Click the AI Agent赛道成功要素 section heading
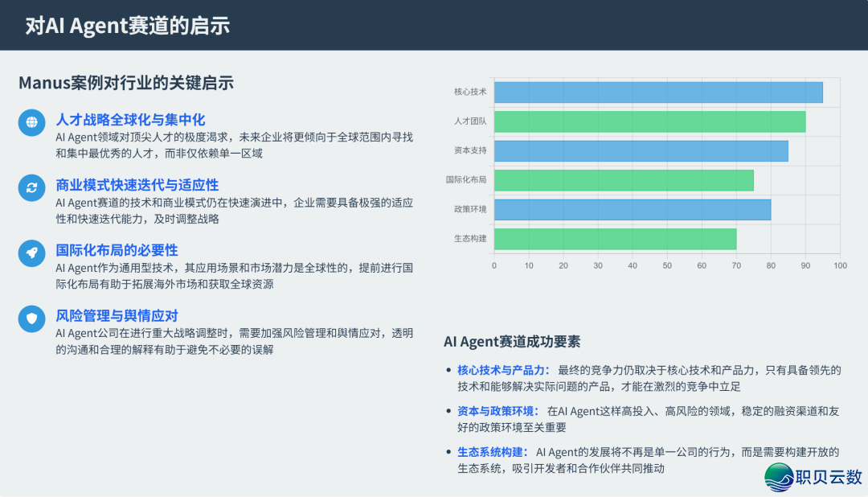Image resolution: width=868 pixels, height=497 pixels. pos(511,341)
